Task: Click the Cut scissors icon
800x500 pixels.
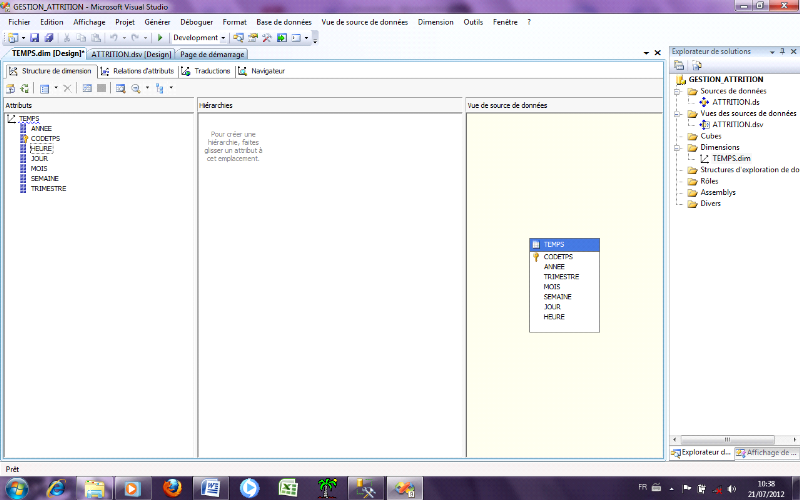Action: 67,38
